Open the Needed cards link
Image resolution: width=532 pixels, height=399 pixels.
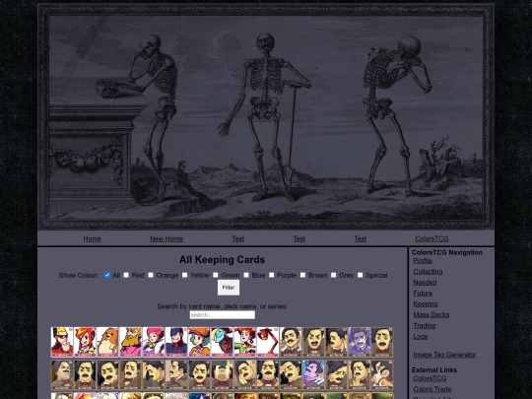click(425, 283)
